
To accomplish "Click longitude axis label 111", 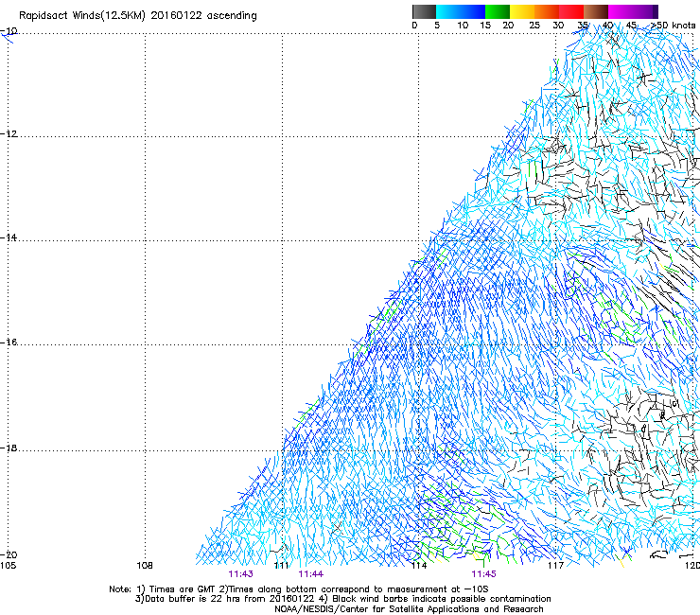I will click(x=281, y=566).
